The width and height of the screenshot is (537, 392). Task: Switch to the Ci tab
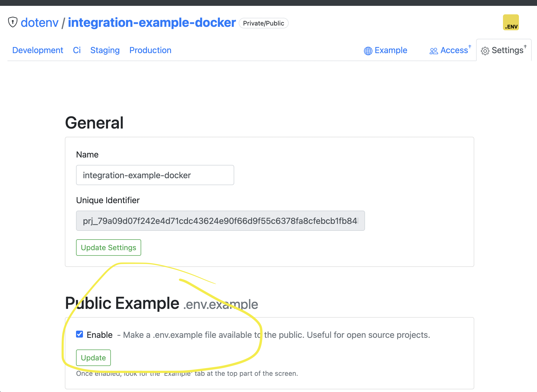[77, 50]
